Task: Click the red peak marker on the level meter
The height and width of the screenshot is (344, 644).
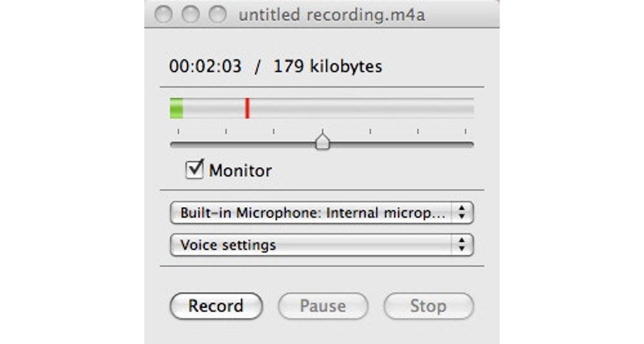Action: point(247,108)
